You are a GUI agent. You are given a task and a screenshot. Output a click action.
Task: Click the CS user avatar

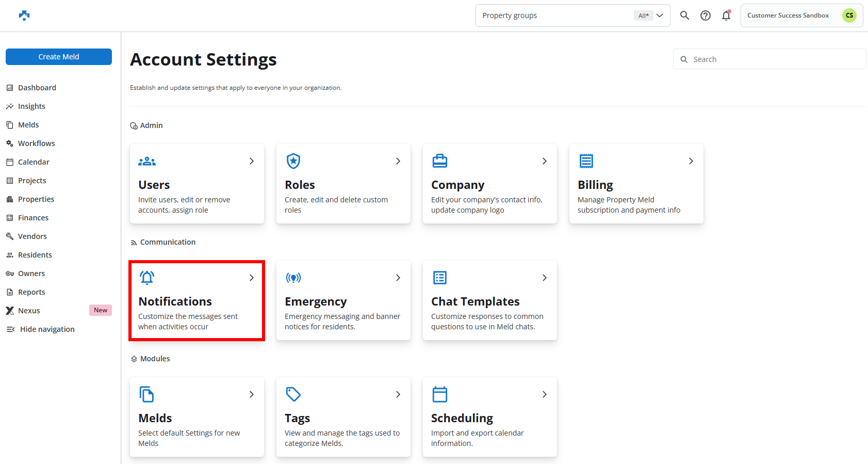849,15
